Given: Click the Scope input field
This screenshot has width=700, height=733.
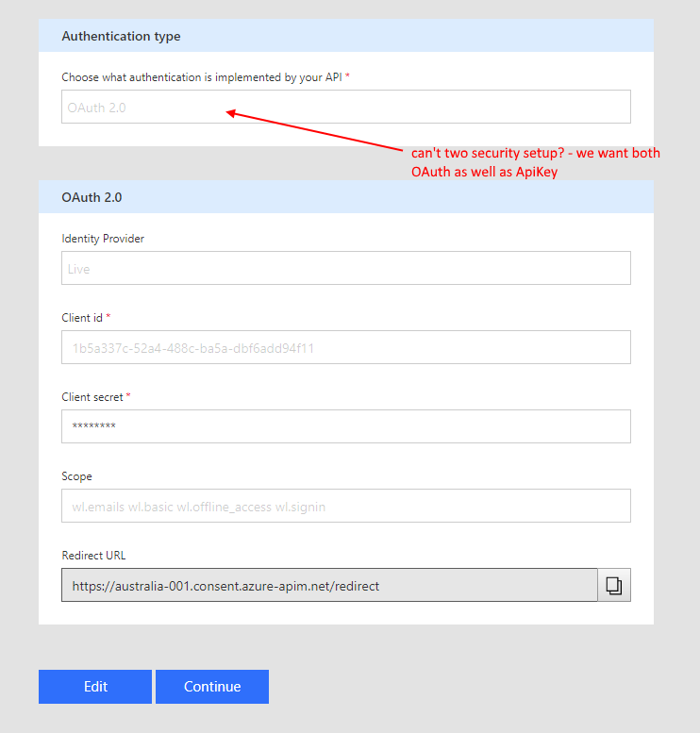Looking at the screenshot, I should pyautogui.click(x=345, y=506).
